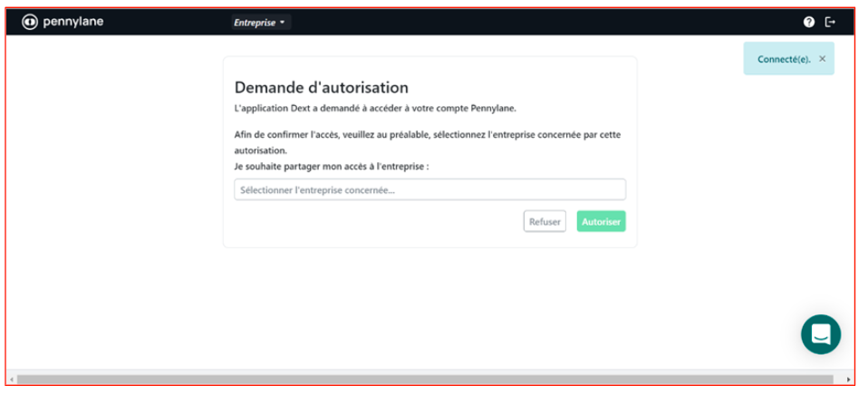
Task: Click the logout icon in header
Action: (830, 22)
